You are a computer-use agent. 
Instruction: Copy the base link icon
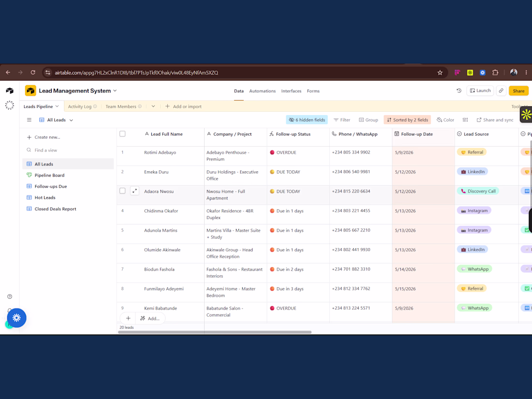click(x=501, y=90)
